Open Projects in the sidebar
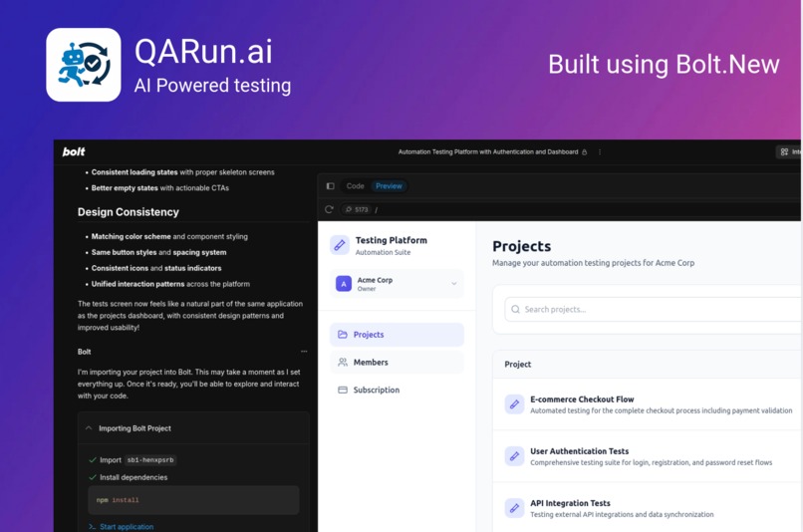Screen dimensions: 803x532 tap(397, 335)
